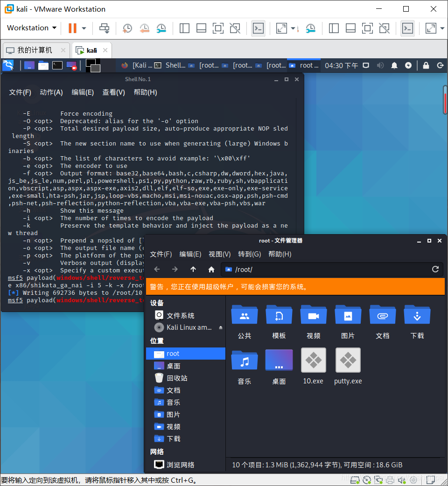The width and height of the screenshot is (448, 486).
Task: Open 文件(F) menu in Shell No.1
Action: (x=20, y=92)
